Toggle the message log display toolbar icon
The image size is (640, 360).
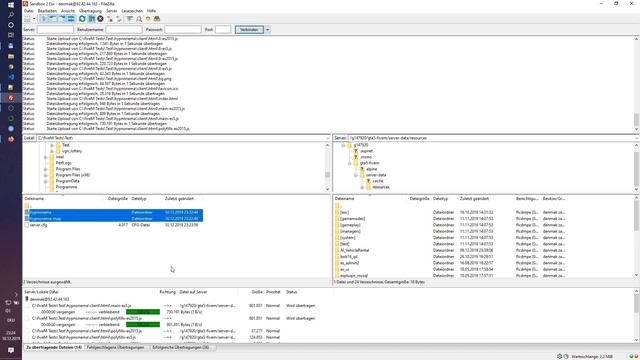tap(43, 19)
